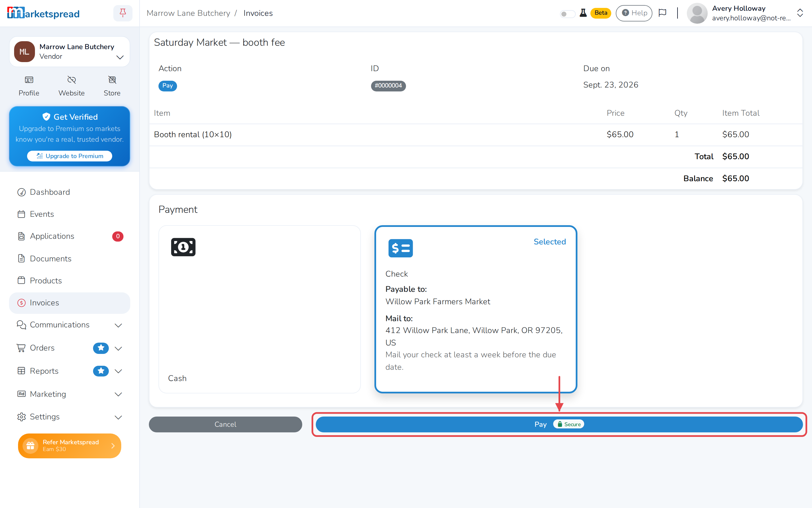Screen dimensions: 812x508
Task: Click the Marketspread logo
Action: click(43, 13)
